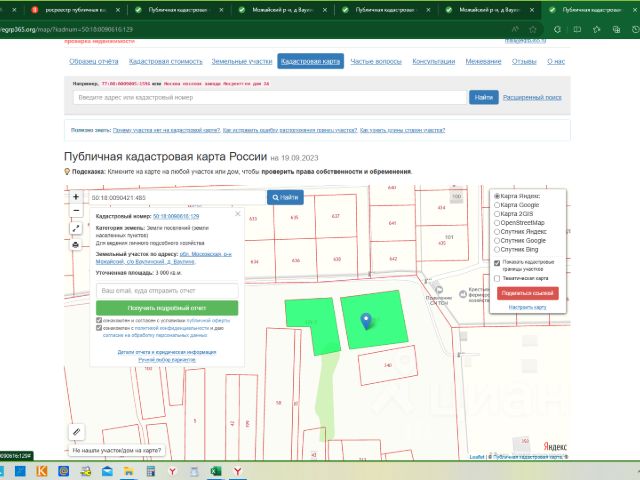The width and height of the screenshot is (640, 480).
Task: Click red Поделиться ссылкой button
Action: click(527, 293)
